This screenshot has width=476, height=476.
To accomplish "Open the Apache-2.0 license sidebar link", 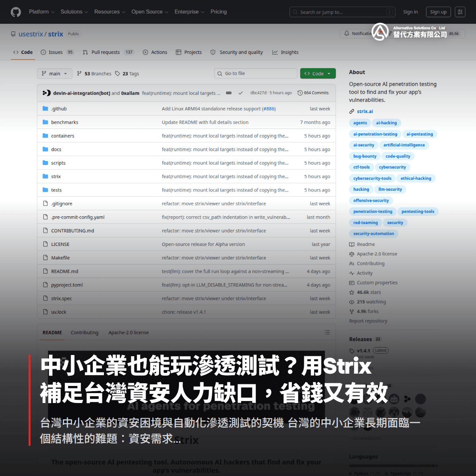I will pyautogui.click(x=373, y=254).
